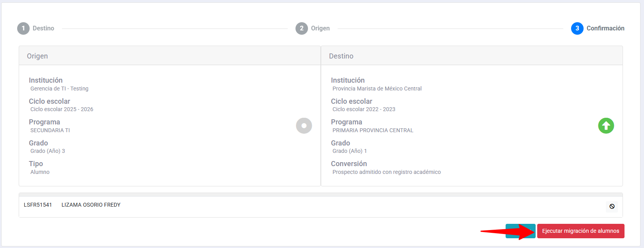The width and height of the screenshot is (644, 248).
Task: Select step 3 Confirmación
Action: coord(598,28)
